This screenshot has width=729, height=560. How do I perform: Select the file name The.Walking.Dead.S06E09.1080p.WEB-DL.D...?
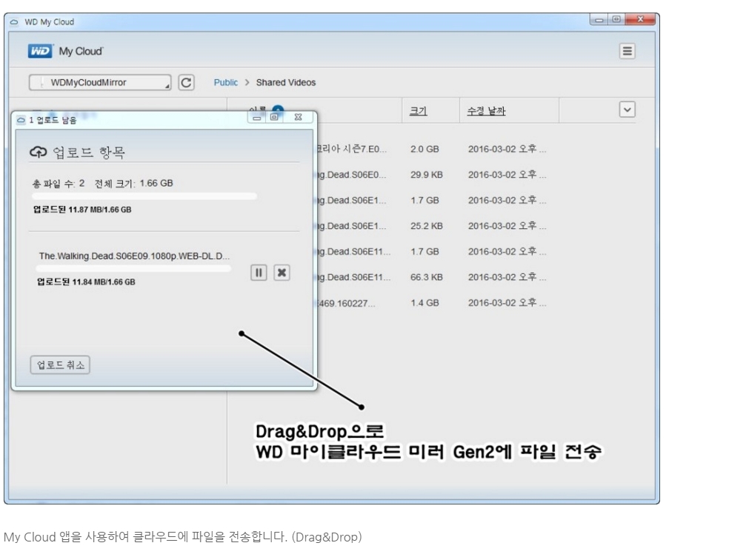[134, 256]
